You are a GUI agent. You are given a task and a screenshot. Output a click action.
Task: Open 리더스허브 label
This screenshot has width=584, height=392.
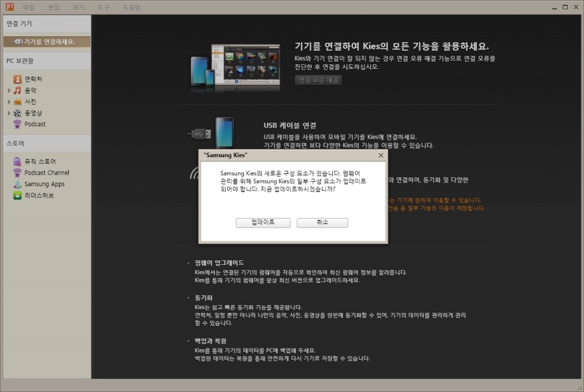(39, 195)
